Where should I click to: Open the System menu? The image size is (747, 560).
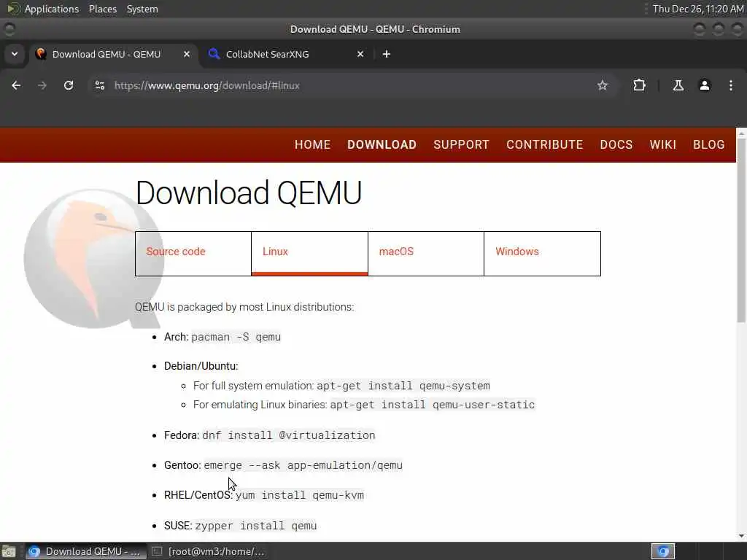(x=142, y=9)
